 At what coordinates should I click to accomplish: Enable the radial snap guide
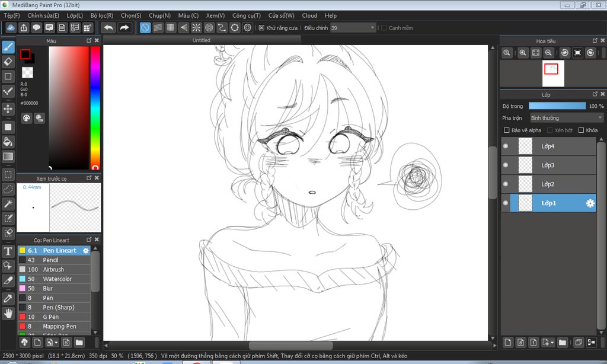[196, 28]
